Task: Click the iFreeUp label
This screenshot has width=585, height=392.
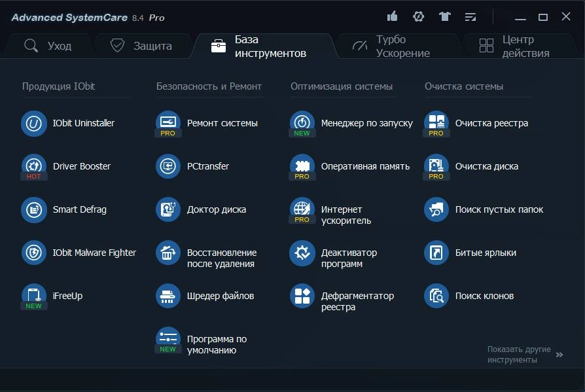Action: [67, 296]
